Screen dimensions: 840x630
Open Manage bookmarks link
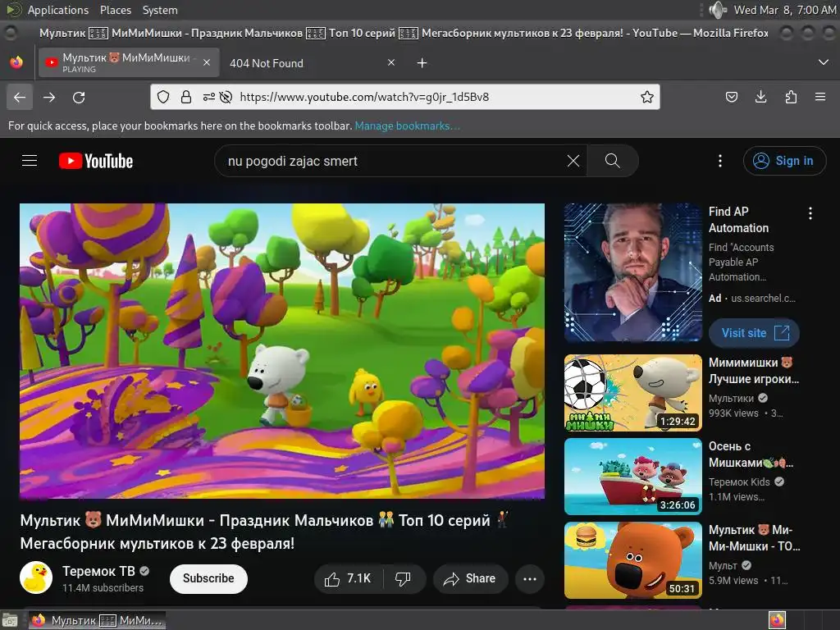coord(407,126)
